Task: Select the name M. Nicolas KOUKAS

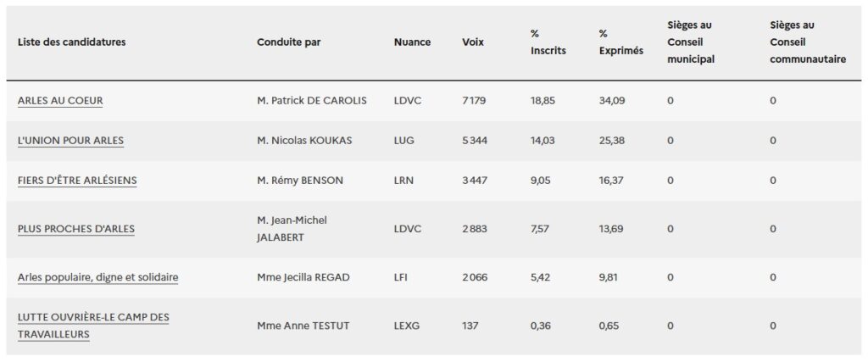Action: click(x=303, y=141)
